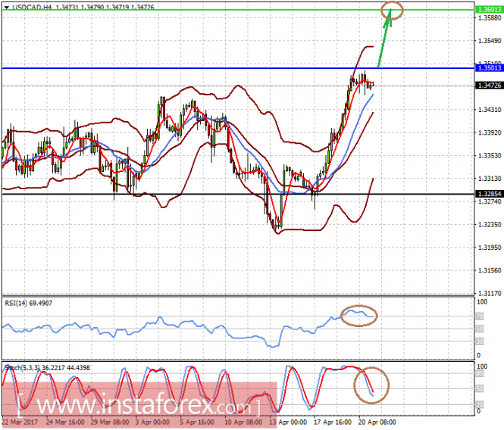Click the current price 1.34726 label
504x430 pixels.
[489, 85]
